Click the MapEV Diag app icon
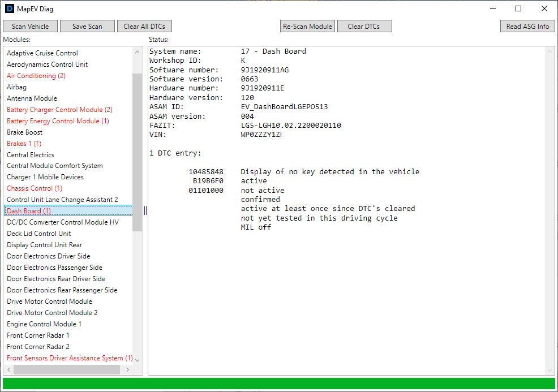Image resolution: width=558 pixels, height=392 pixels. (x=9, y=9)
